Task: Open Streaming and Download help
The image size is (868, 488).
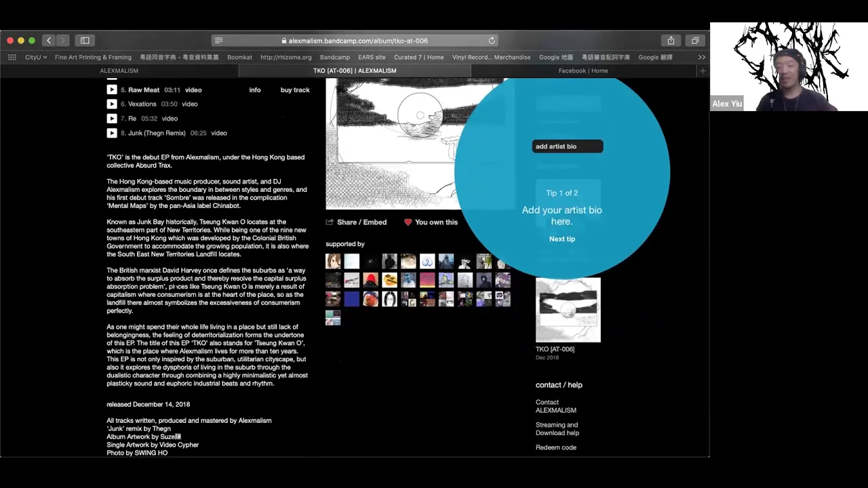Action: [x=557, y=429]
